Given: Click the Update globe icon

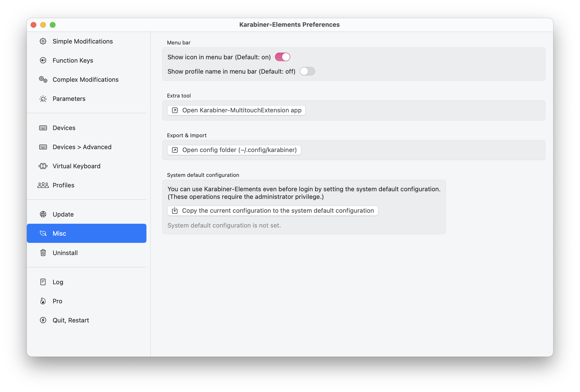Looking at the screenshot, I should pyautogui.click(x=43, y=214).
